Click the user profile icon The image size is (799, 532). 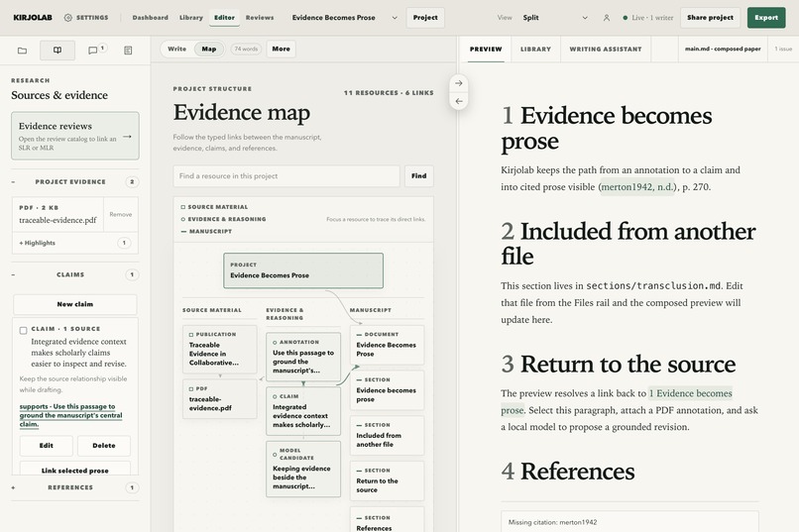pos(607,18)
